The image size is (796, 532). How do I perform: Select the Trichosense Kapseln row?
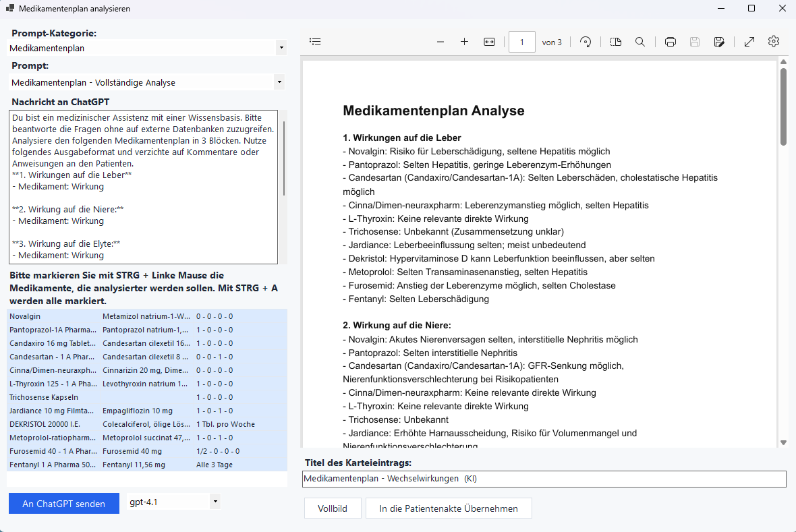147,397
